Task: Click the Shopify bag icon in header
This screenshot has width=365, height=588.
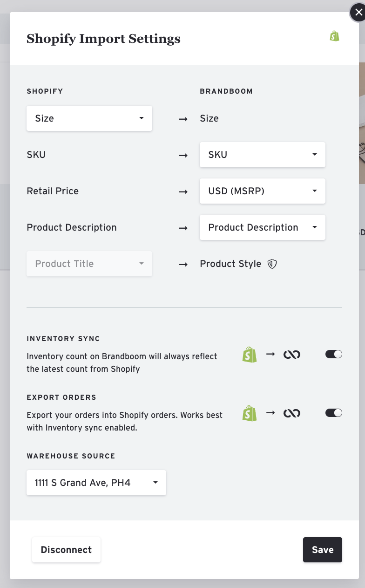Action: pos(334,36)
